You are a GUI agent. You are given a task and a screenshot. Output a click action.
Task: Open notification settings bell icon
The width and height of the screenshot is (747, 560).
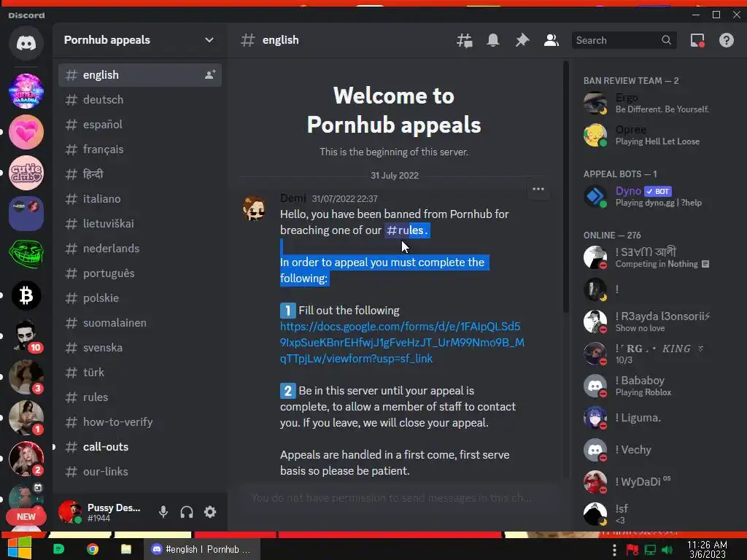[493, 41]
